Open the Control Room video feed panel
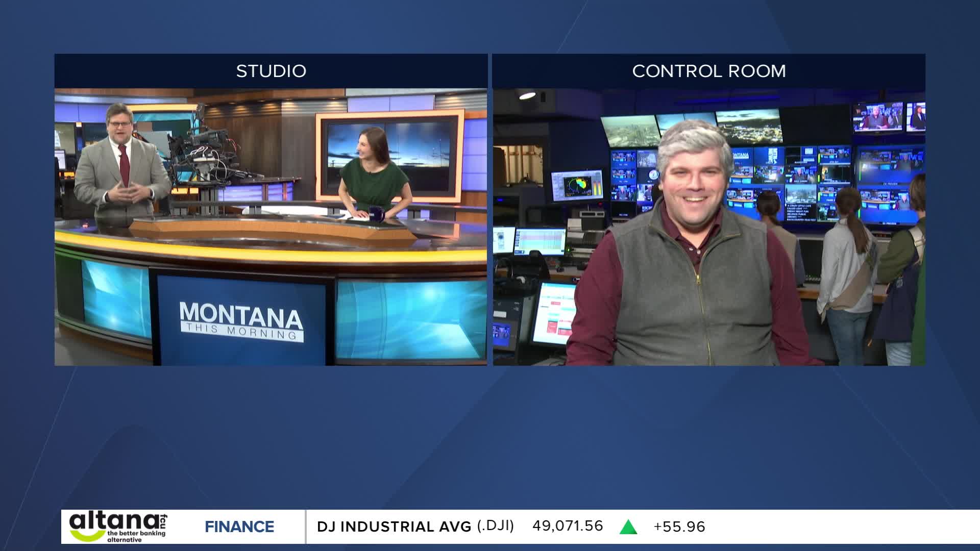The height and width of the screenshot is (551, 980). coord(708,227)
